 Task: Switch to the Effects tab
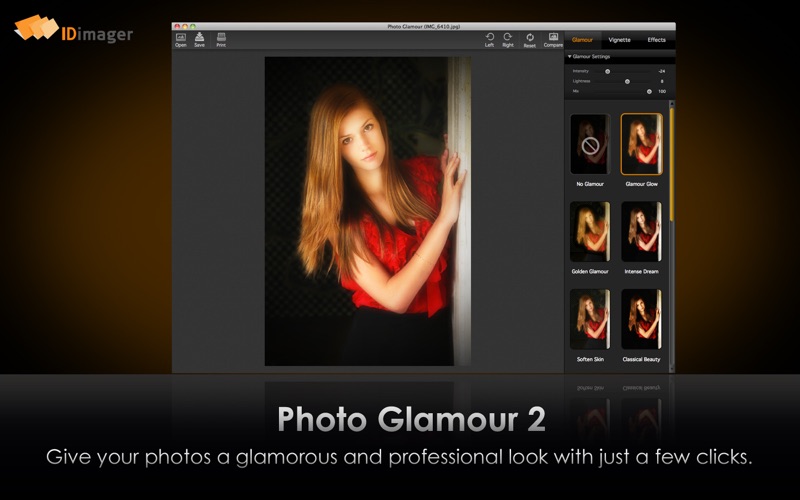tap(656, 40)
